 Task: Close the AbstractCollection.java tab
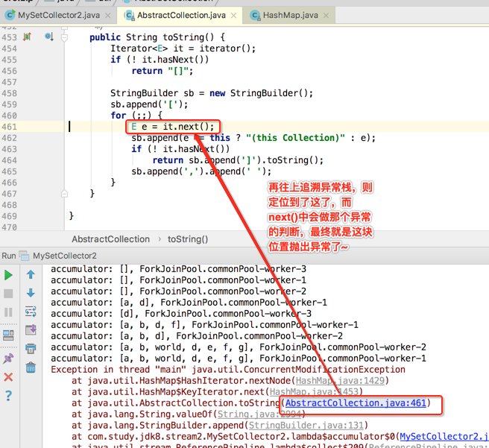click(233, 16)
